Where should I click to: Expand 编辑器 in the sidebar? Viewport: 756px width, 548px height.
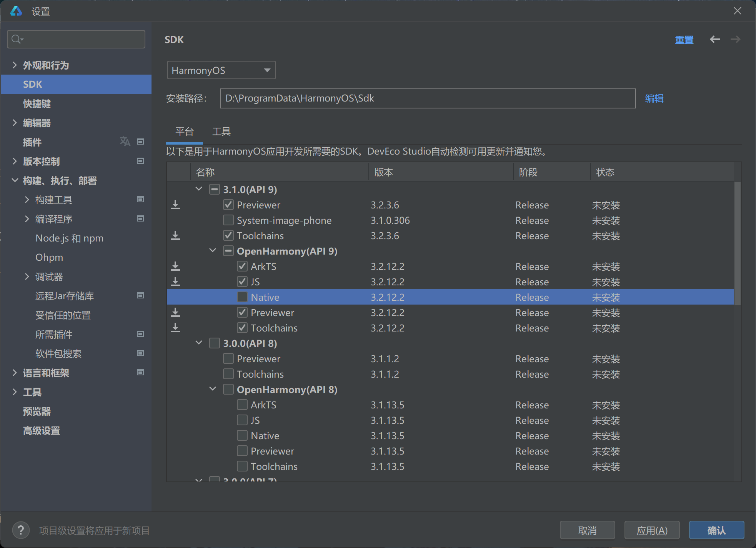tap(15, 123)
